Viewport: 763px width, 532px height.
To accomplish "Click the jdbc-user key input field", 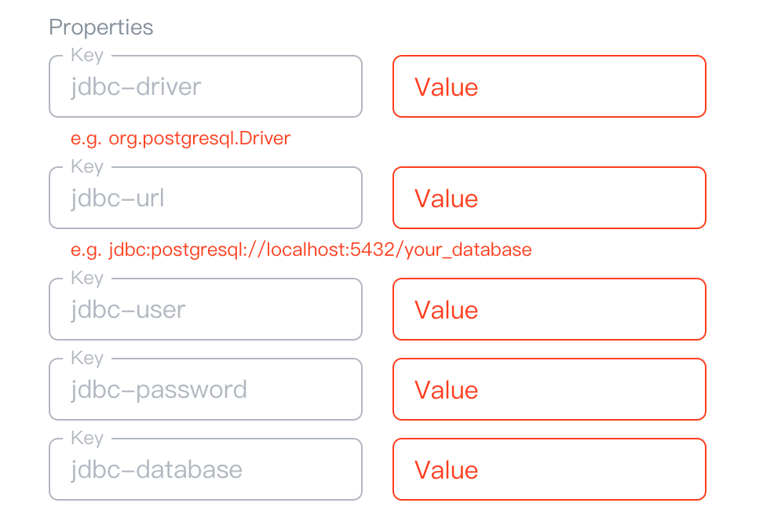I will [x=205, y=310].
